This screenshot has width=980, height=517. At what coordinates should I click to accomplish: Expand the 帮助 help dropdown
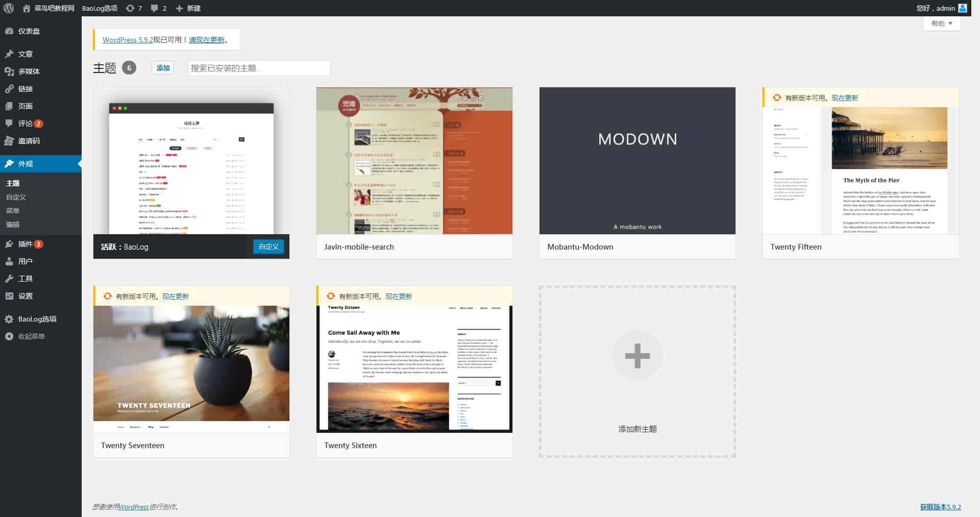tap(942, 23)
